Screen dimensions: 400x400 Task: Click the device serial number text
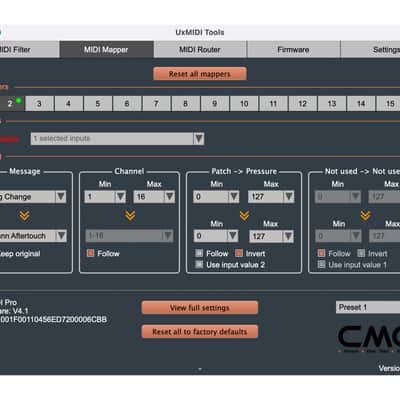click(53, 319)
